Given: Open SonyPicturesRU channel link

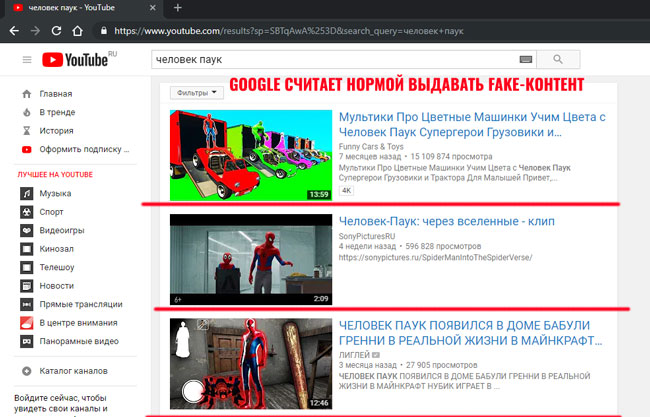Looking at the screenshot, I should (374, 237).
